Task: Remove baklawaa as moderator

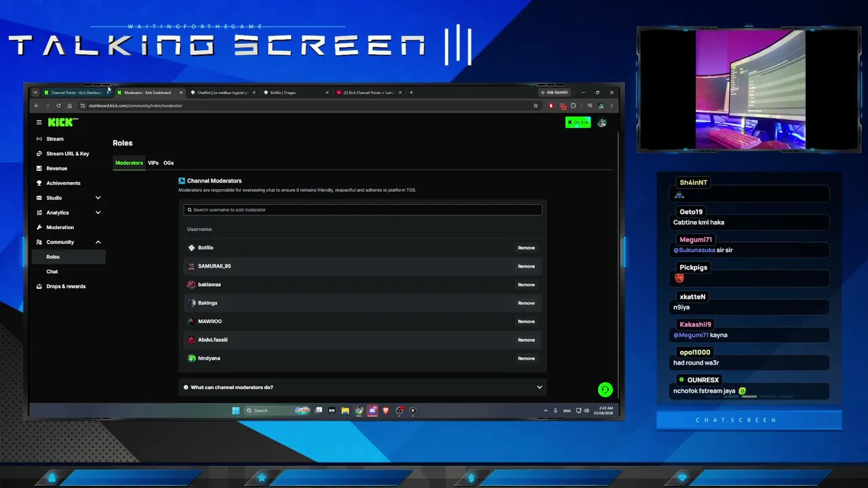Action: click(526, 285)
